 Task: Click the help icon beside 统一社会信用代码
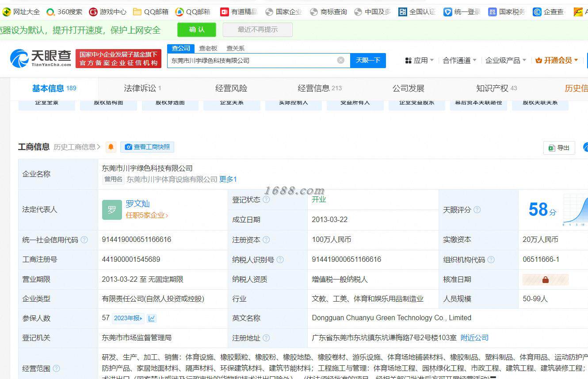[x=84, y=240]
